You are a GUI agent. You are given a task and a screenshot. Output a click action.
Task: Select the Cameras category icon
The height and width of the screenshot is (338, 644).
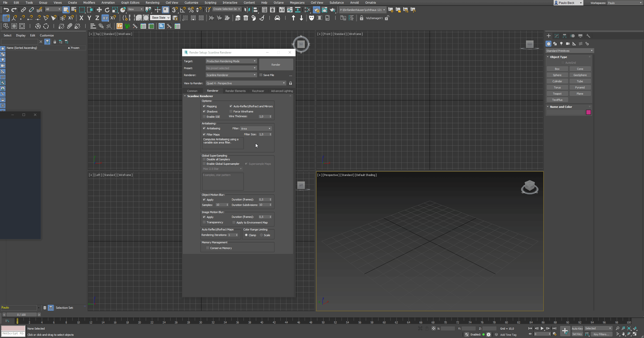pyautogui.click(x=568, y=44)
